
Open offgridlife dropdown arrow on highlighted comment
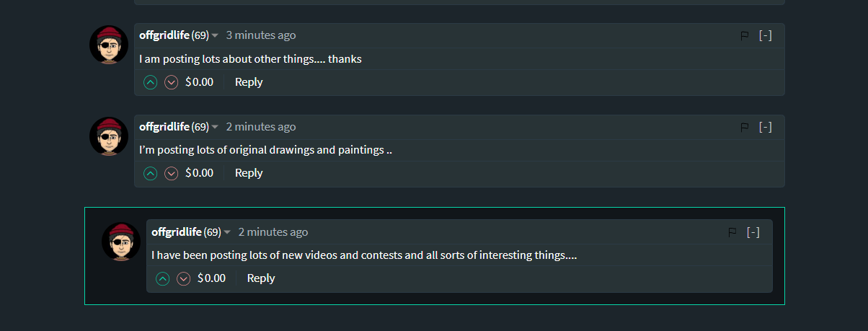[x=227, y=233]
